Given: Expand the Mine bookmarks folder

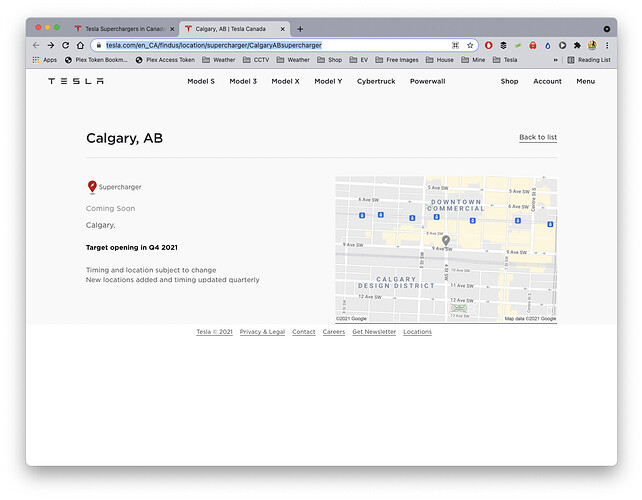Looking at the screenshot, I should [x=473, y=60].
